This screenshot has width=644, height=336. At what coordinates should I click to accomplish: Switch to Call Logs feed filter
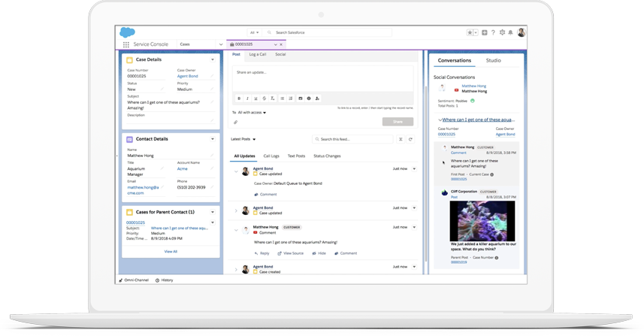(271, 156)
